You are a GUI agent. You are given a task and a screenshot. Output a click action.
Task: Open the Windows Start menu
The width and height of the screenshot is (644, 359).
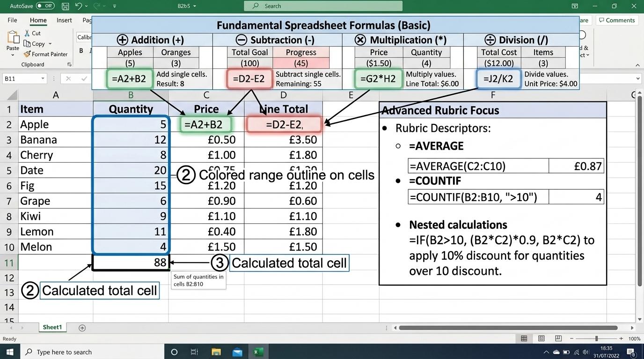(9, 352)
